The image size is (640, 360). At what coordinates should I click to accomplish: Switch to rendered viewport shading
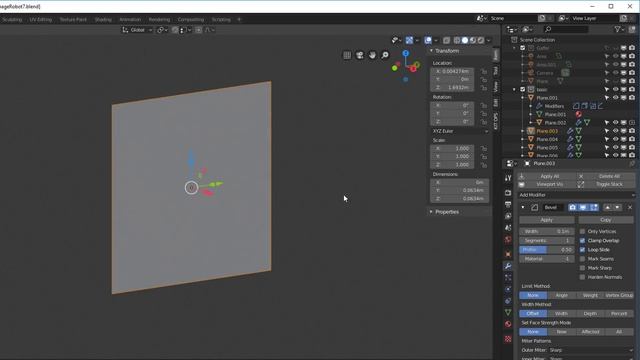pos(481,40)
